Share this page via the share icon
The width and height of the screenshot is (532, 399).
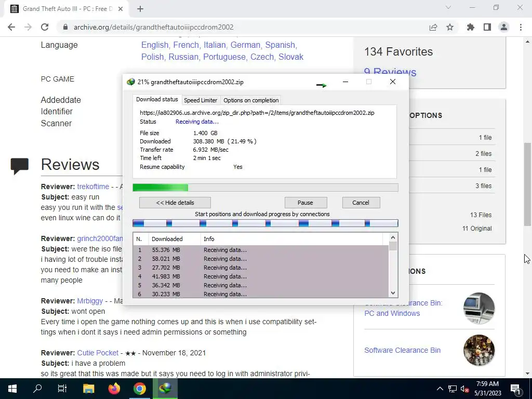(433, 27)
